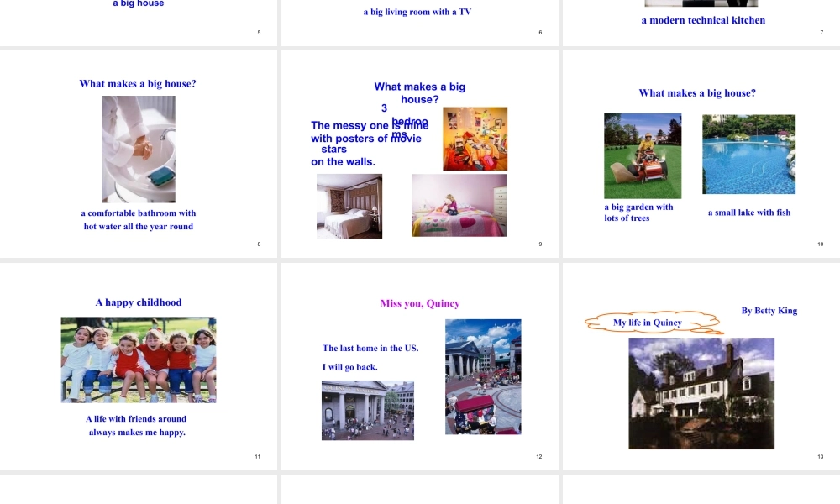Click the neat double-bed photo on slide 9
This screenshot has width=840, height=504.
click(349, 206)
